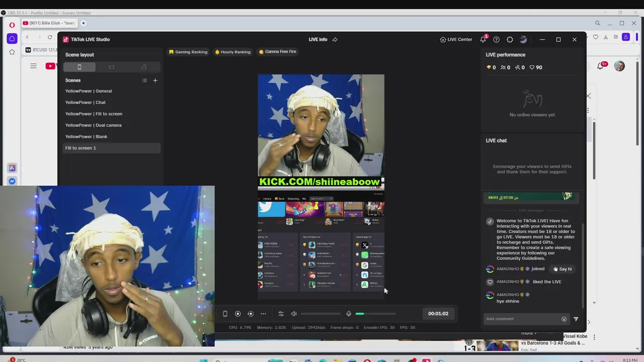Click Opera sidebar bookmarks star icon
Viewport: 644px width, 362px height.
point(12,52)
